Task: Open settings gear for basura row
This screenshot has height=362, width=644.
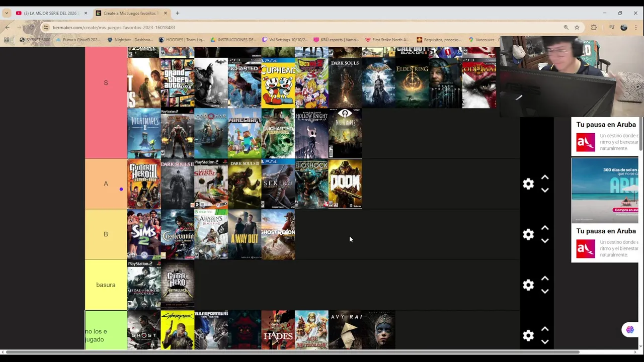Action: 528,285
